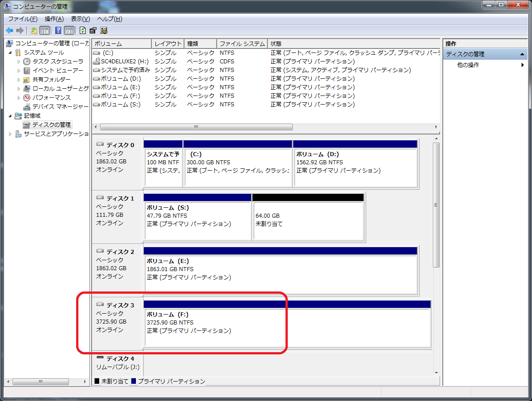Screen dimensions: 532x401
Task: Toggle the Show/Hide Console Tree toolbar button
Action: (45, 30)
